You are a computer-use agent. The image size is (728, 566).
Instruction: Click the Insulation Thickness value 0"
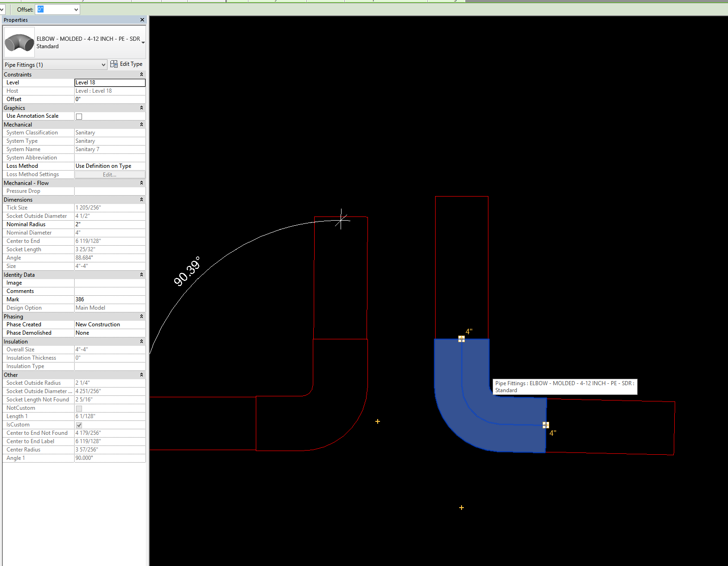pyautogui.click(x=110, y=358)
